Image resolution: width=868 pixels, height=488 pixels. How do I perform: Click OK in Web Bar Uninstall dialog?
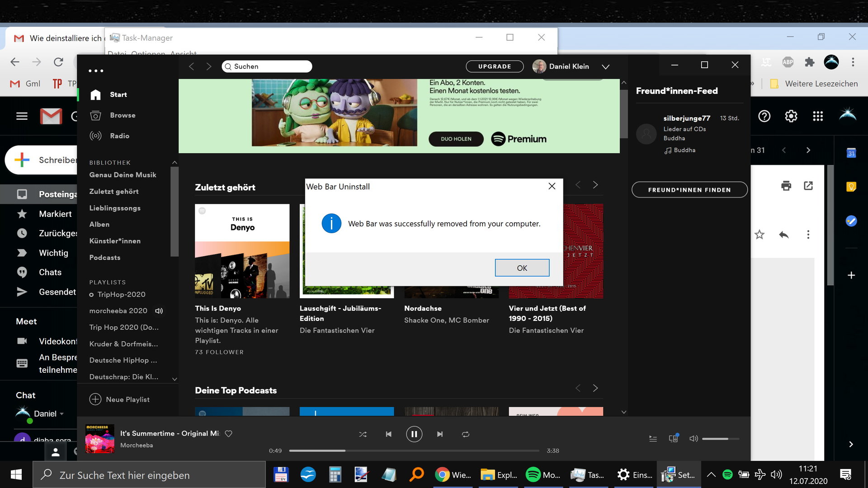point(522,267)
